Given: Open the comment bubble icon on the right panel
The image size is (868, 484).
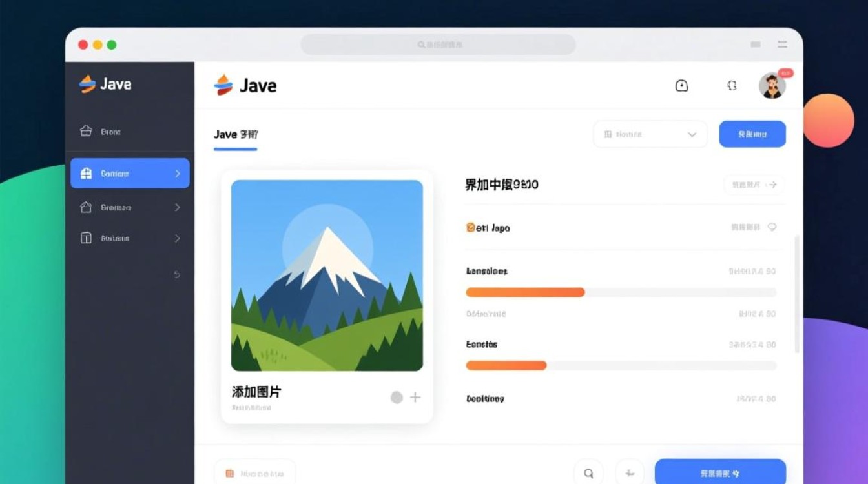Looking at the screenshot, I should tap(774, 227).
